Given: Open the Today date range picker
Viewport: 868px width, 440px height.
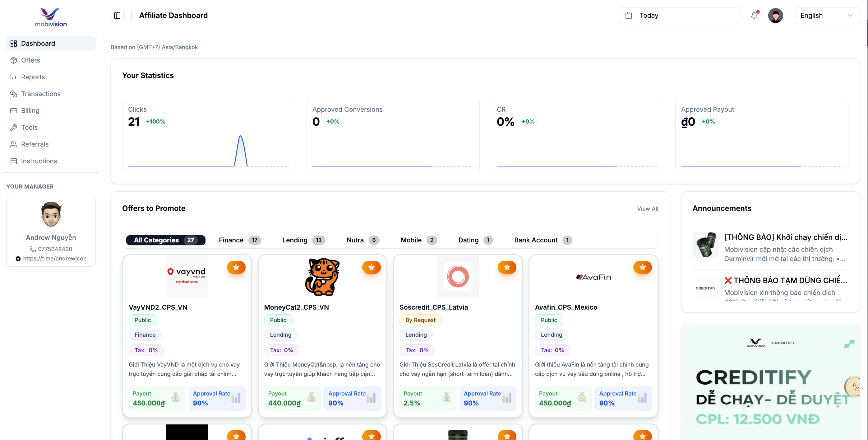Looking at the screenshot, I should pyautogui.click(x=679, y=16).
